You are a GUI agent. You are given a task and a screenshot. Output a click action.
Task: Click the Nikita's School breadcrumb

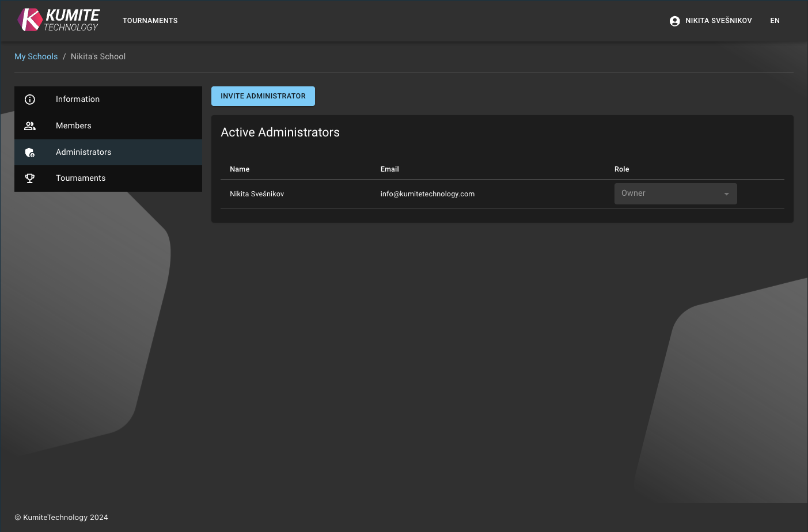pos(98,56)
